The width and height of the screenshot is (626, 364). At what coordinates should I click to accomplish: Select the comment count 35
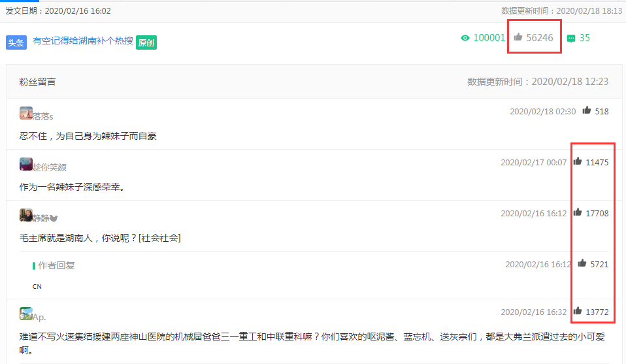pos(584,38)
